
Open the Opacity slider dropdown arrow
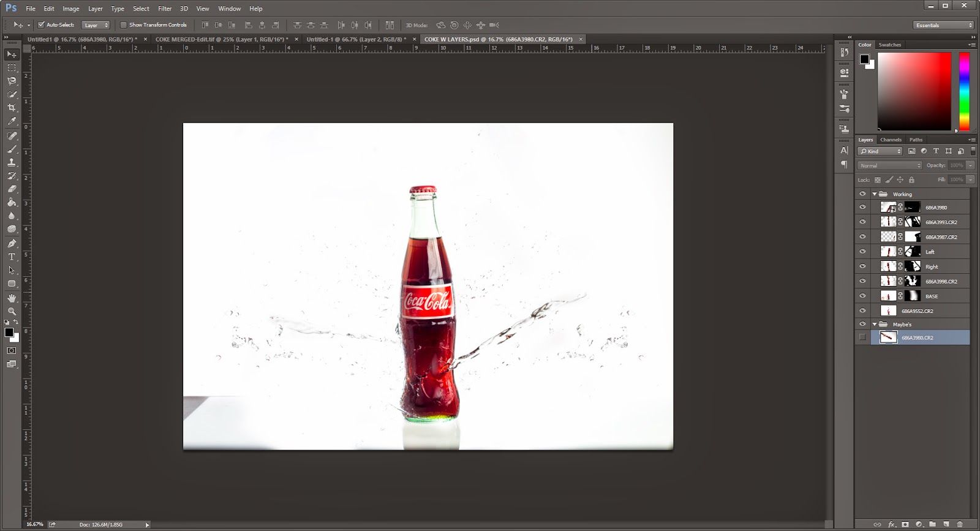(x=970, y=165)
